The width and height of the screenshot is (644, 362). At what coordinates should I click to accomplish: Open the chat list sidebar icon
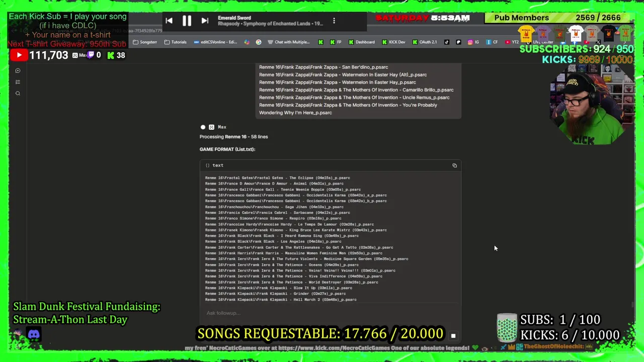click(x=18, y=82)
